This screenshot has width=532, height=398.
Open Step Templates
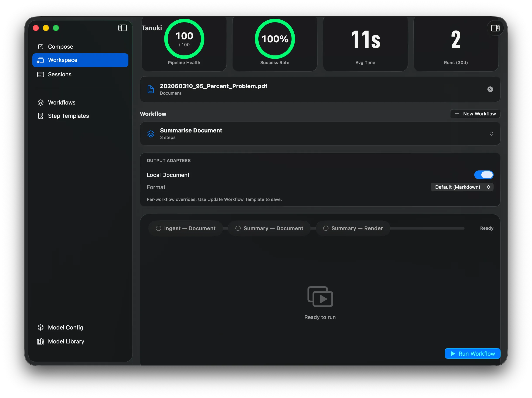(80, 116)
